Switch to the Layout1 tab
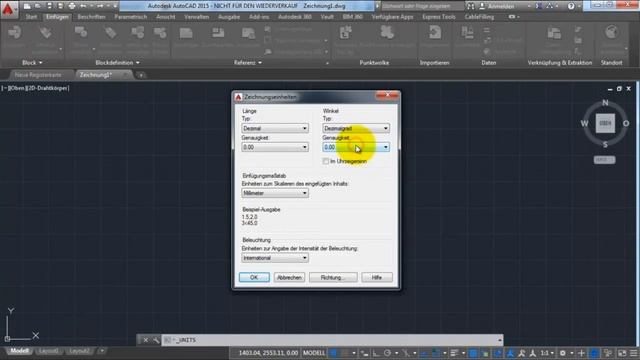This screenshot has width=640, height=360. (x=49, y=351)
